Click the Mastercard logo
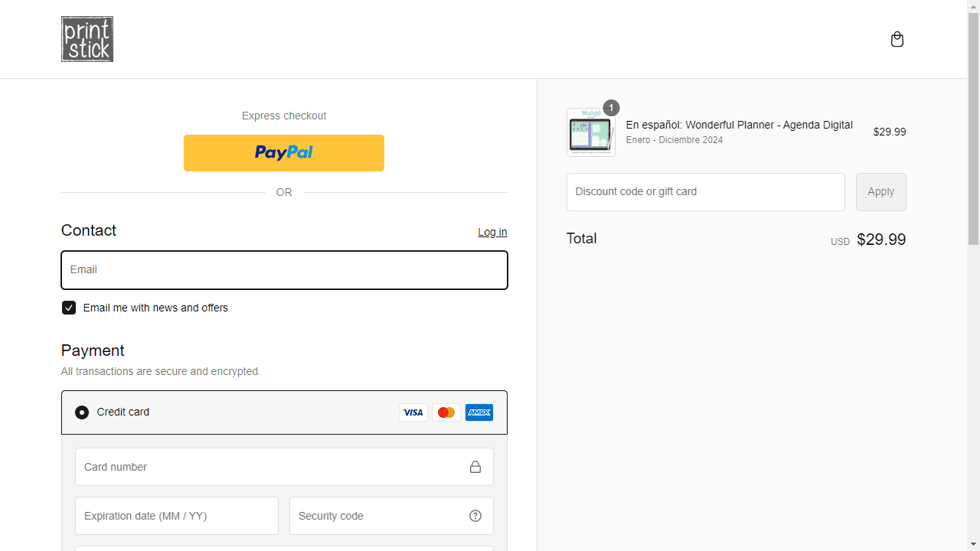The height and width of the screenshot is (551, 980). [446, 412]
